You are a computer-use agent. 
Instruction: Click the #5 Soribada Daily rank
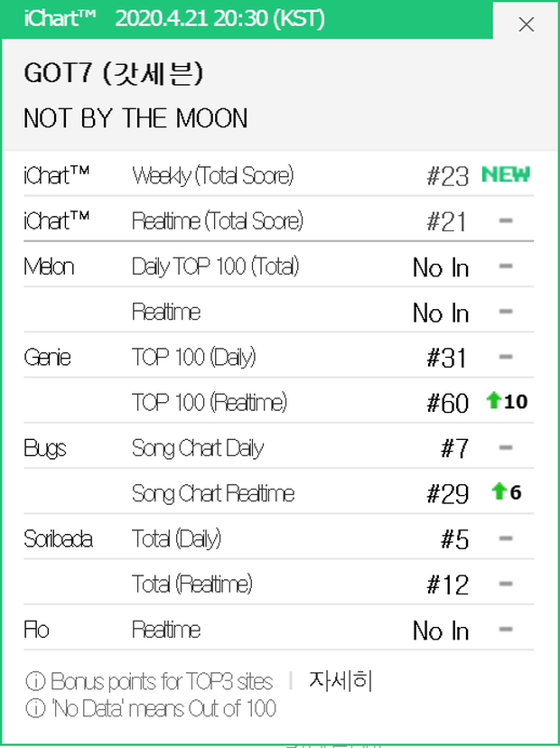click(x=453, y=539)
